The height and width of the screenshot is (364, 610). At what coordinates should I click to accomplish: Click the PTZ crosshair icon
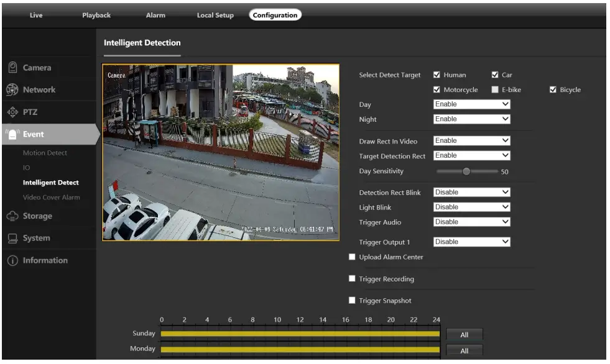12,112
